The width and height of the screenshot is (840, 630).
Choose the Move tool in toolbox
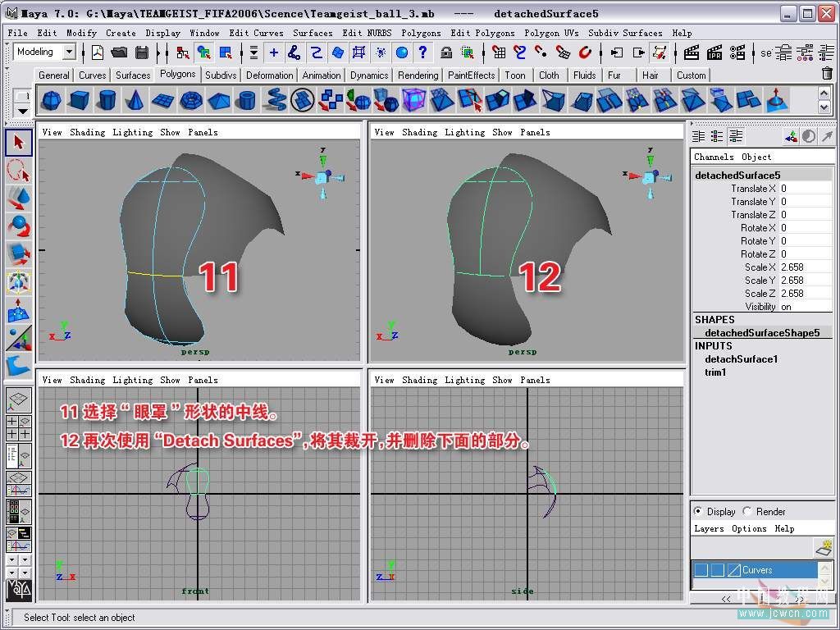coord(19,198)
